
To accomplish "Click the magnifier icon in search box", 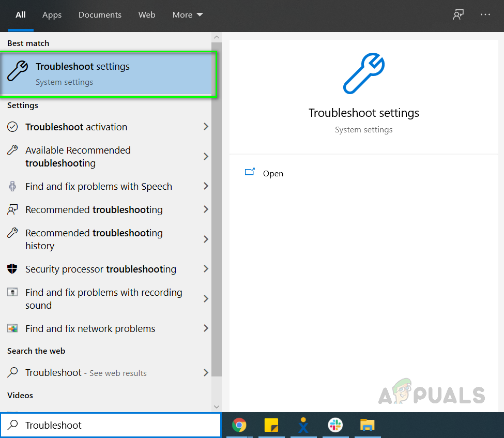I will pyautogui.click(x=12, y=425).
